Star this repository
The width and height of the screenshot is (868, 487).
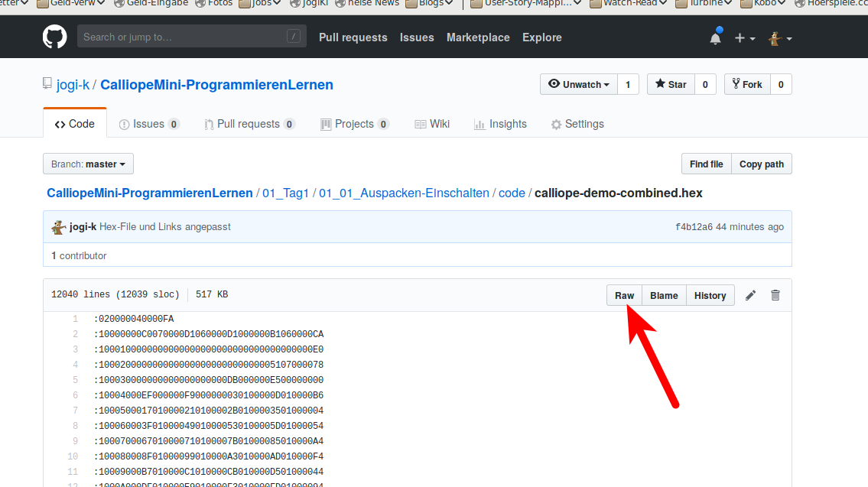pos(671,84)
